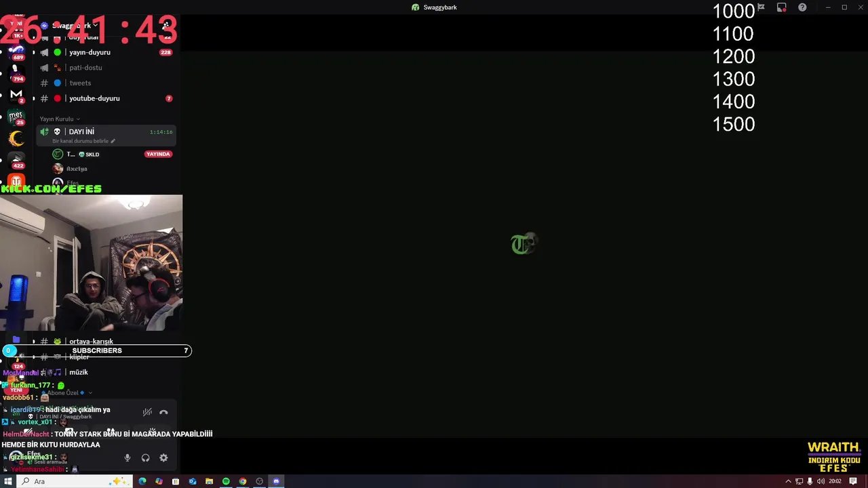This screenshot has height=488, width=868.
Task: Open the youtube-duyuru channel
Action: tap(105, 98)
